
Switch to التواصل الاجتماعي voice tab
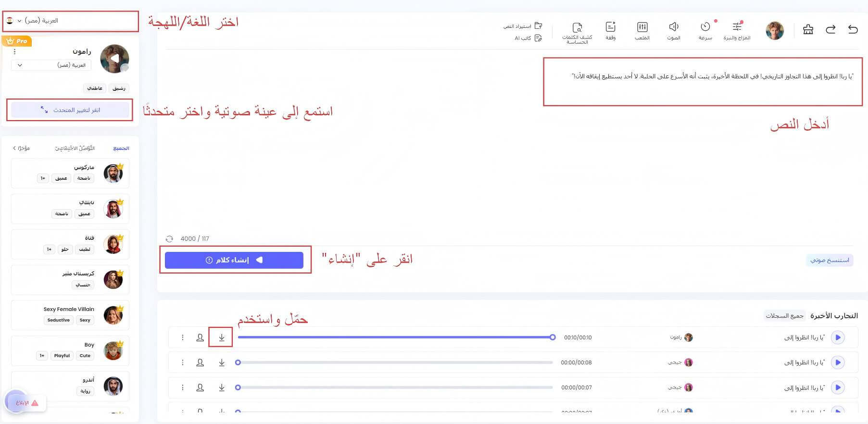click(x=75, y=148)
